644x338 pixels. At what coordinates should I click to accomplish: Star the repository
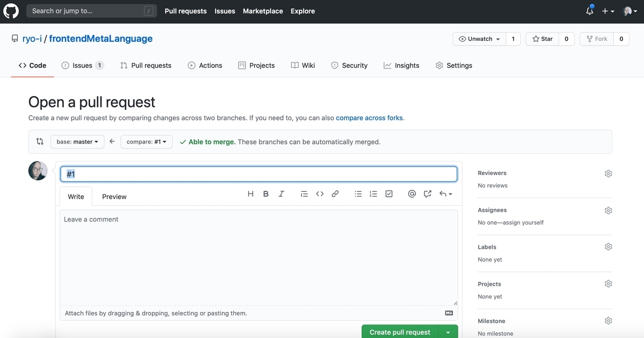pyautogui.click(x=543, y=39)
